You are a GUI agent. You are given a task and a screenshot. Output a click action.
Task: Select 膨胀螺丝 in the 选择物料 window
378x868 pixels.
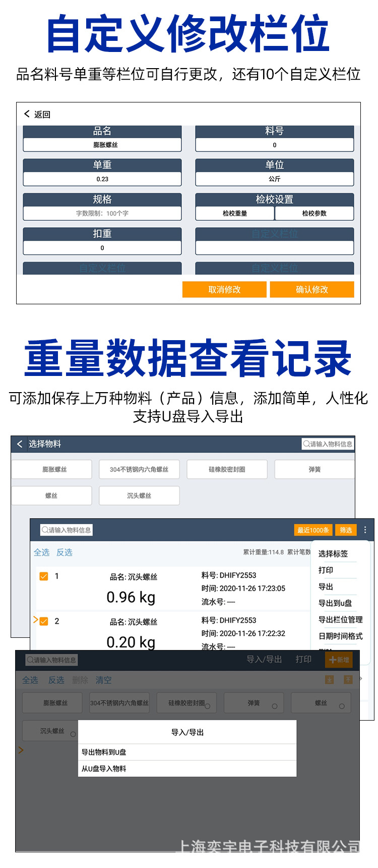[x=52, y=469]
